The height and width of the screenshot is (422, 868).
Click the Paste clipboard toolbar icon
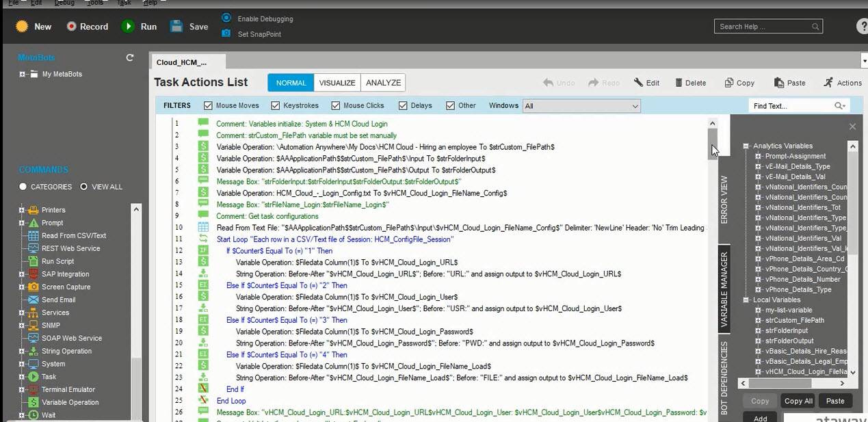(779, 83)
